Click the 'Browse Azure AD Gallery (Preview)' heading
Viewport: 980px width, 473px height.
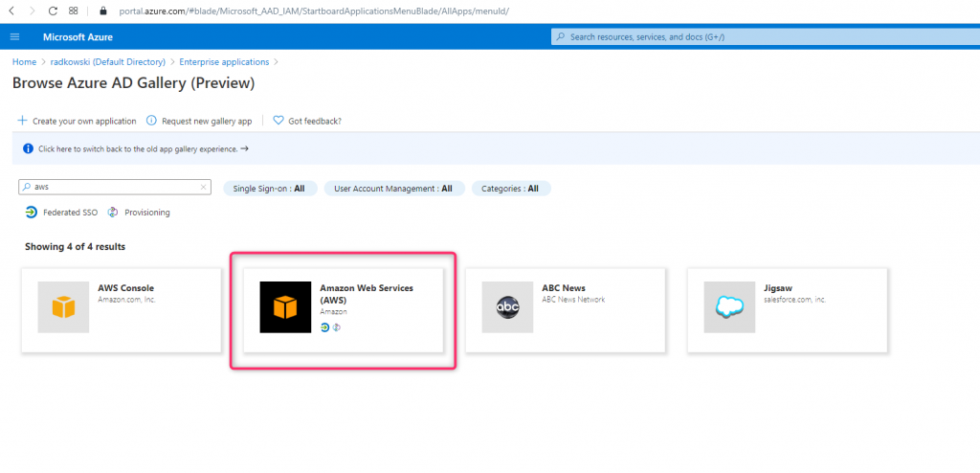(x=134, y=83)
